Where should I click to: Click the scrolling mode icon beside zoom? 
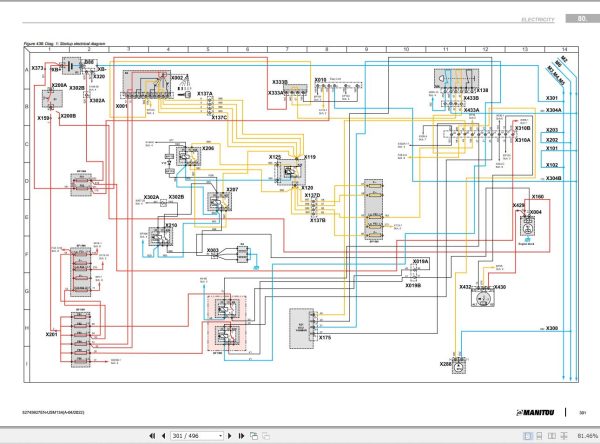tap(564, 436)
